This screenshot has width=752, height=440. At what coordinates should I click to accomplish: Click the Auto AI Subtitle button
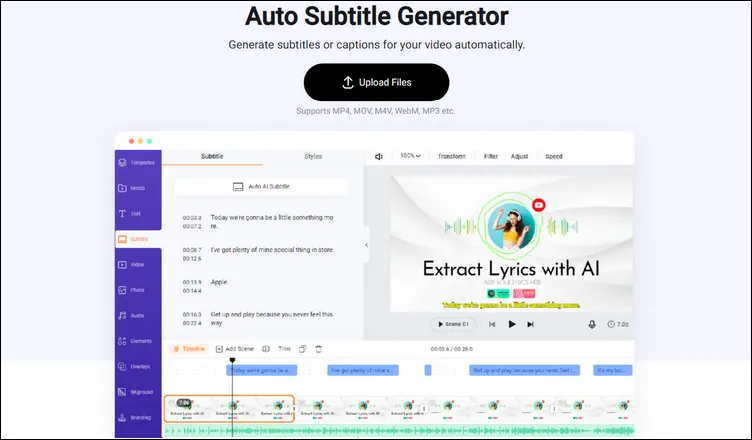(x=261, y=187)
